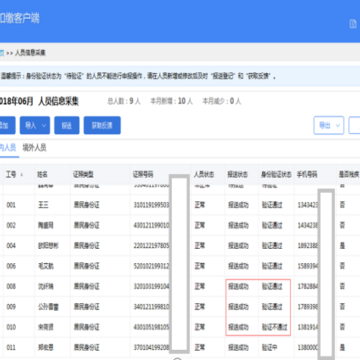
Task: Click ID number starting 370104199208
Action: coord(151,348)
